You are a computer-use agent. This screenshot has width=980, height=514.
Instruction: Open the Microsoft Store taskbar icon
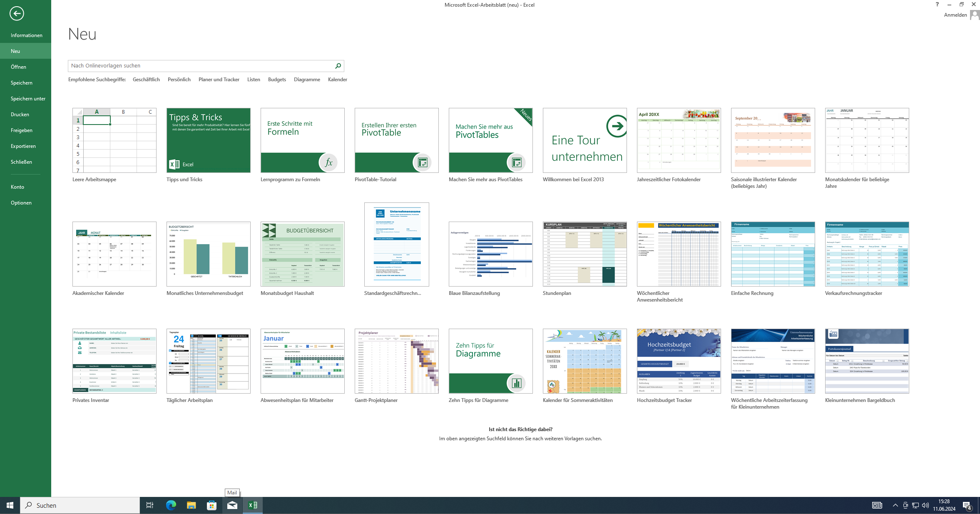coord(211,505)
